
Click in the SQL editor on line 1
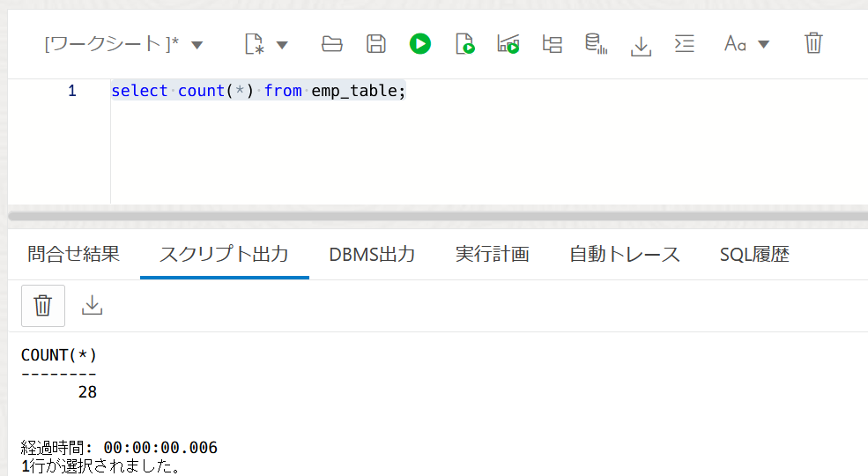click(487, 91)
